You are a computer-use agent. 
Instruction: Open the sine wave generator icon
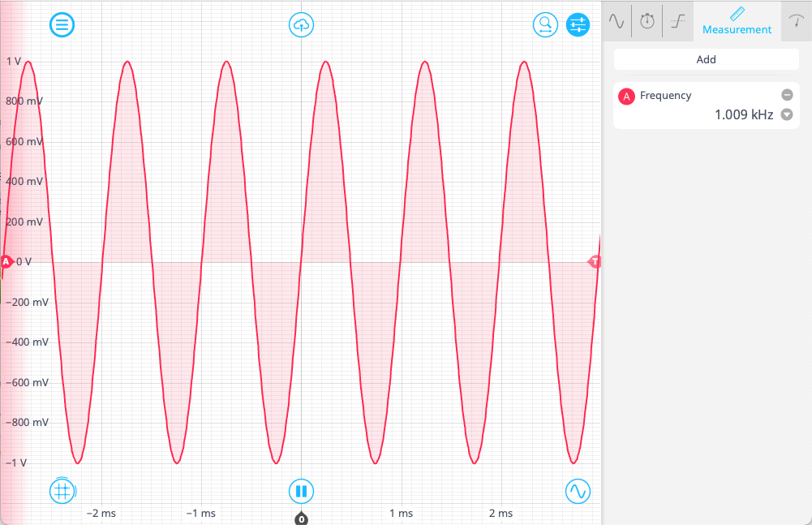tap(578, 490)
